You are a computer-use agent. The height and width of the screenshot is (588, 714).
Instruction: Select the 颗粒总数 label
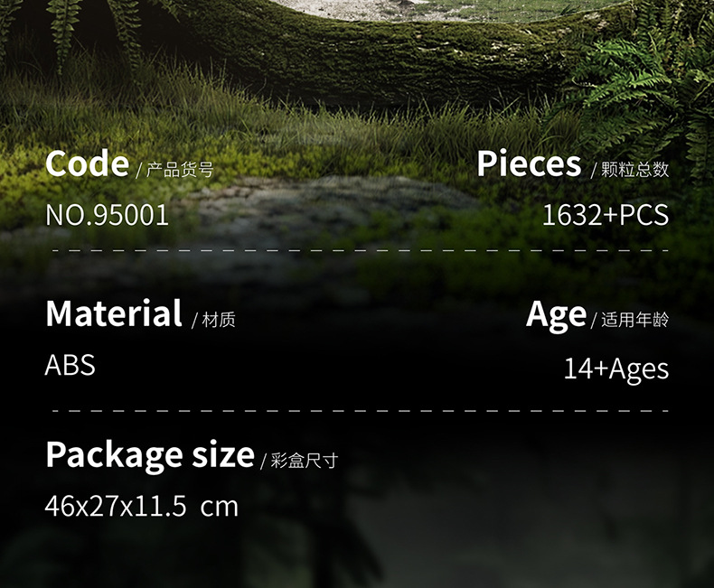[x=634, y=170]
